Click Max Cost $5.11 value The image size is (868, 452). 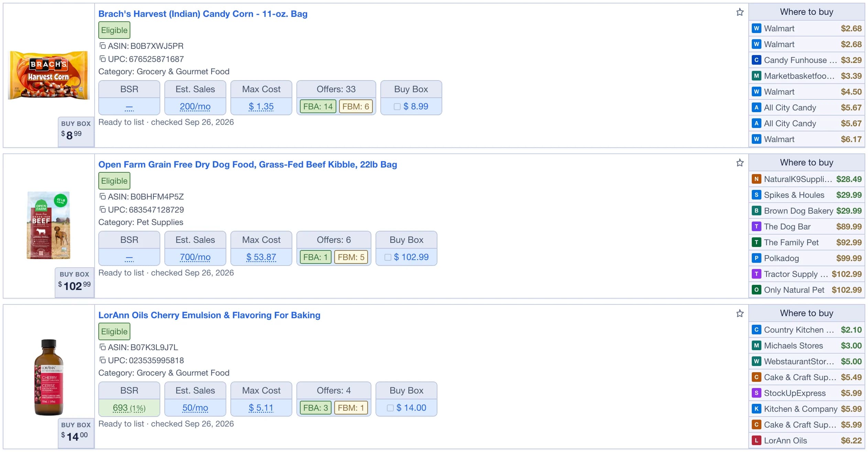(261, 408)
